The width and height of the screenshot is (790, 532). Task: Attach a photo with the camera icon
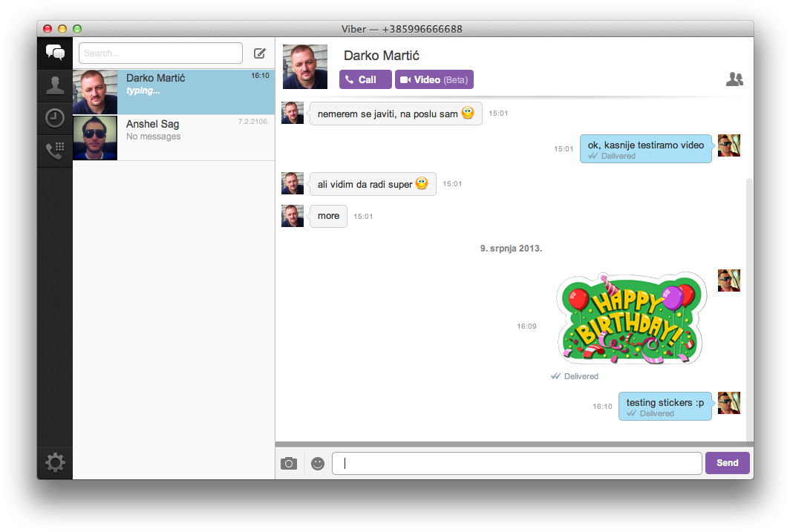click(289, 462)
